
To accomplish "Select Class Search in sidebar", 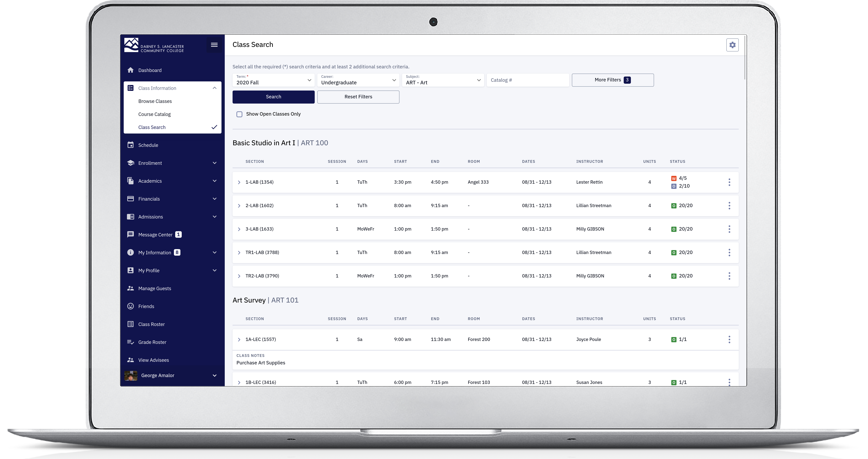I will coord(152,127).
